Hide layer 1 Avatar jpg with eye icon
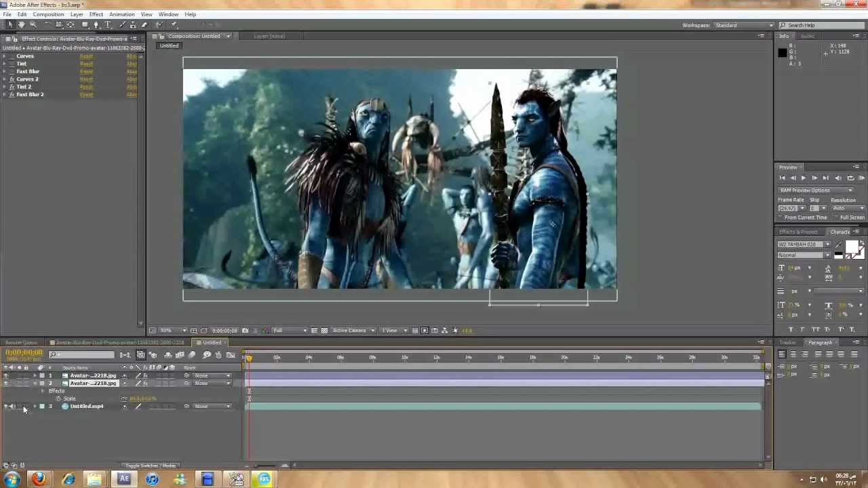868x488 pixels. (x=6, y=375)
